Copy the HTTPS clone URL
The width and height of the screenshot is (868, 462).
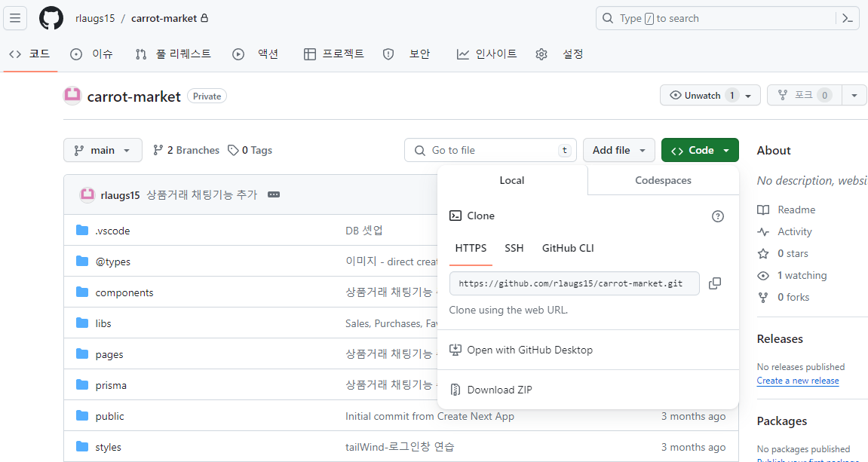click(x=715, y=283)
